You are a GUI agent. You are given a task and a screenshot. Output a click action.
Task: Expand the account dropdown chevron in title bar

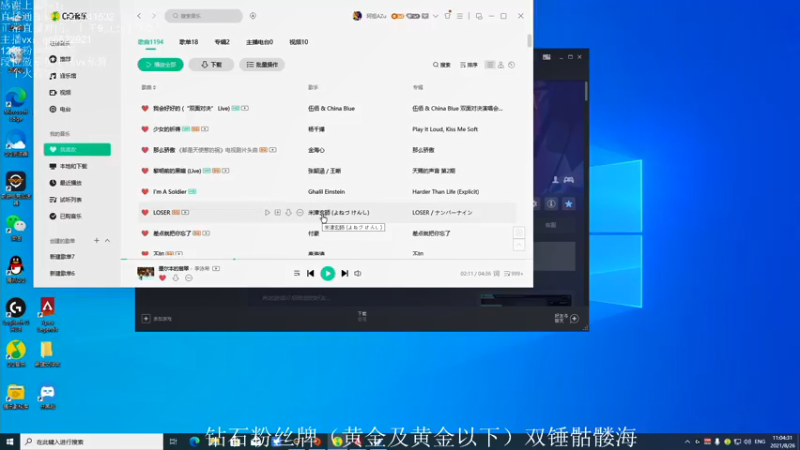pos(435,16)
